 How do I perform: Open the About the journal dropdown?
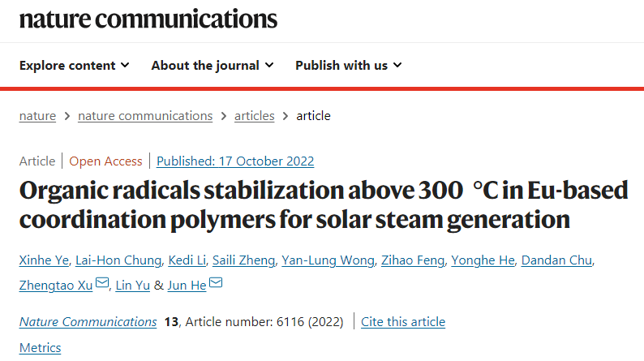coord(213,65)
